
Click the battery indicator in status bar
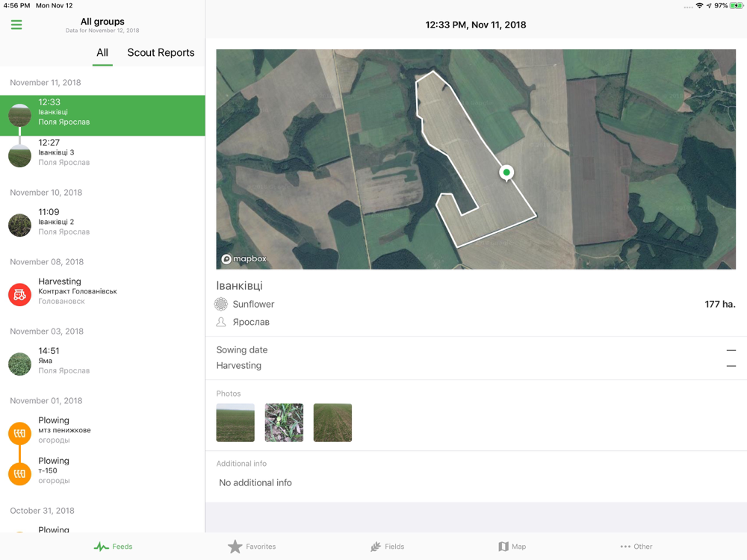736,6
